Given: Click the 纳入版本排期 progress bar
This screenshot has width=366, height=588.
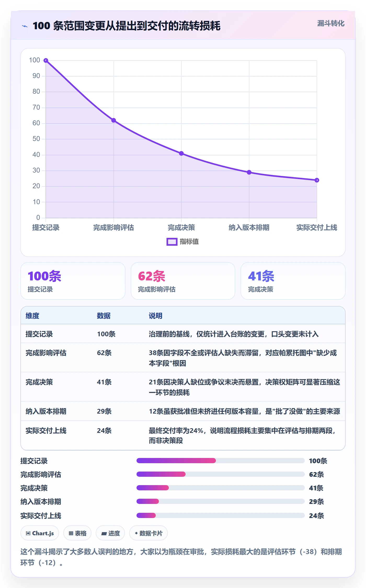Looking at the screenshot, I should pos(220,501).
